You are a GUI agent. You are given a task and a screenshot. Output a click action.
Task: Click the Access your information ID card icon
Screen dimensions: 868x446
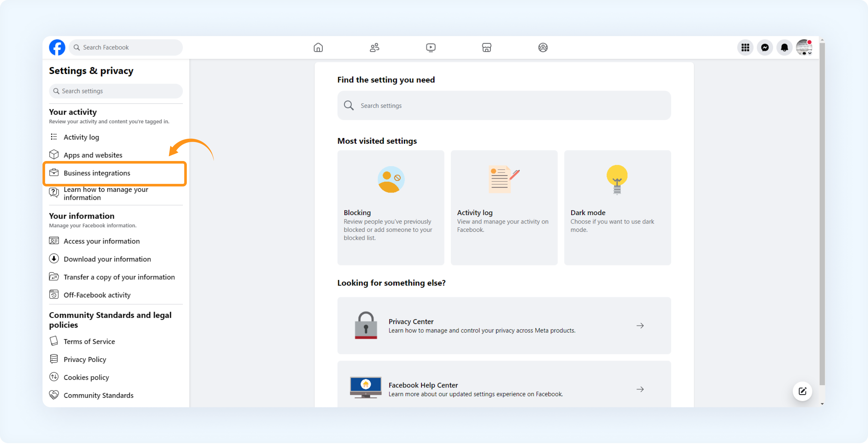54,241
